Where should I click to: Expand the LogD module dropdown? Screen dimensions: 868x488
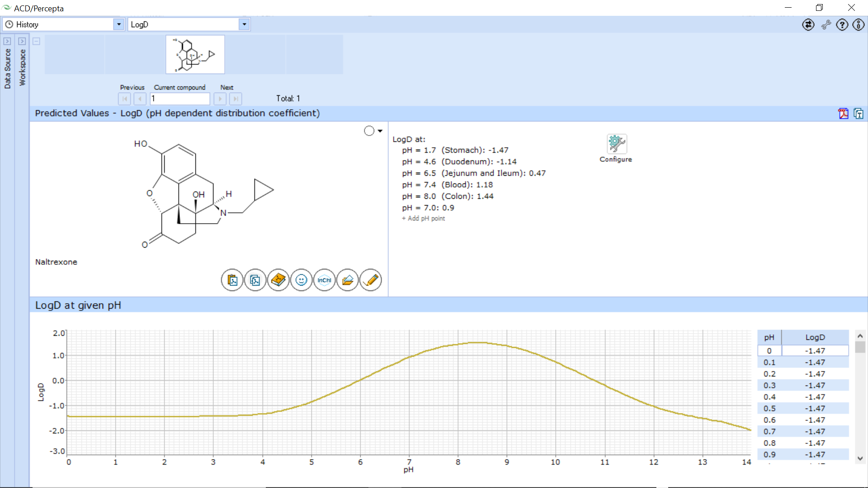[x=244, y=24]
